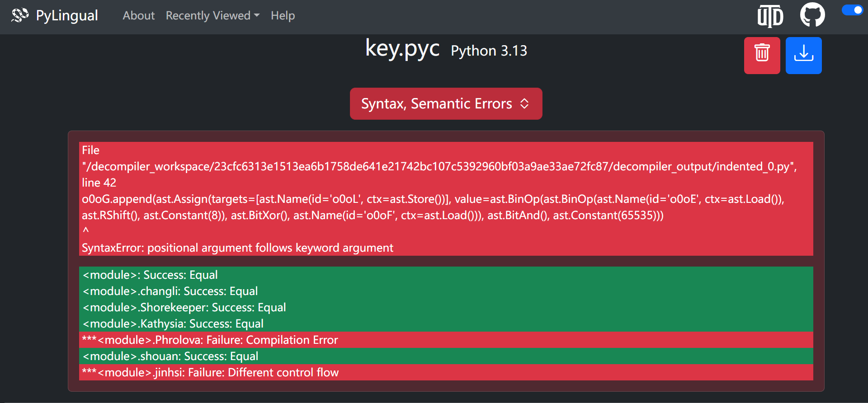Collapse the Syntax, Semantic Errors panel
Viewport: 868px width, 403px height.
click(446, 104)
